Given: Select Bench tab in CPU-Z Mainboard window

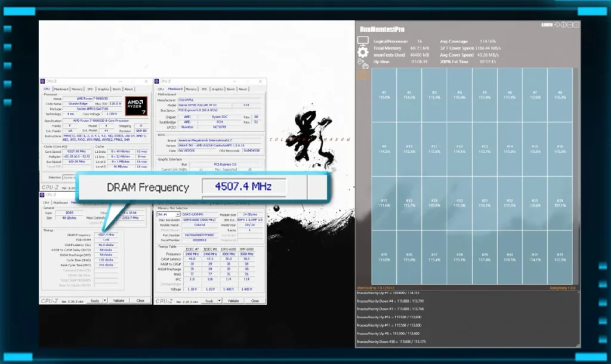Looking at the screenshot, I should click(x=231, y=89).
